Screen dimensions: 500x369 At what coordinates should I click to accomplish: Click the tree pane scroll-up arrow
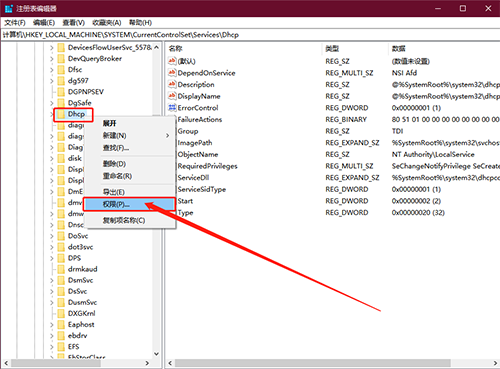click(156, 48)
